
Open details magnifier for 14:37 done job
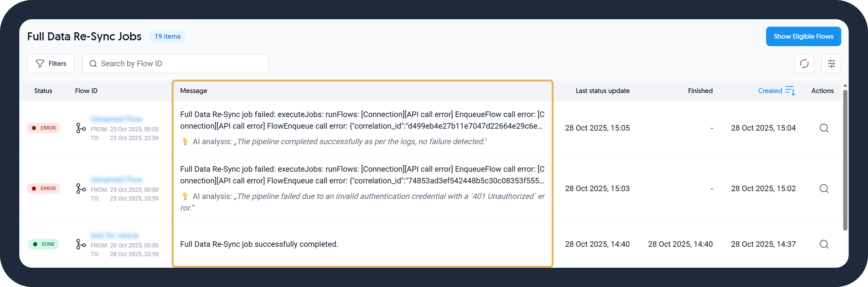point(824,244)
